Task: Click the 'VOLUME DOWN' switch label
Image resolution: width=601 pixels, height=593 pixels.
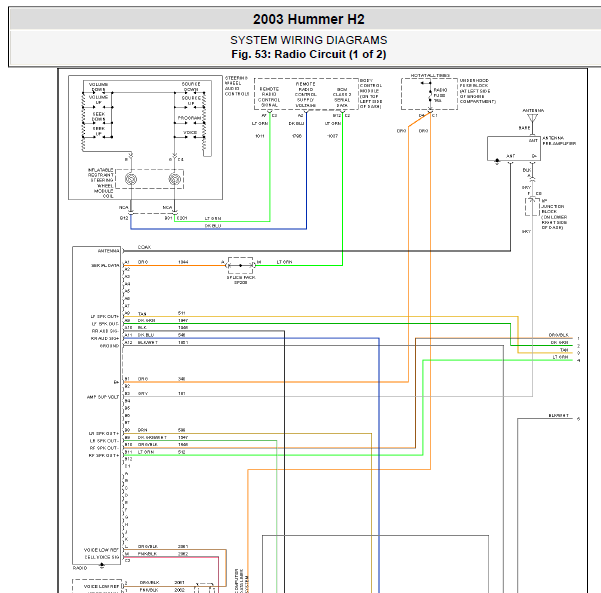Action: (99, 87)
